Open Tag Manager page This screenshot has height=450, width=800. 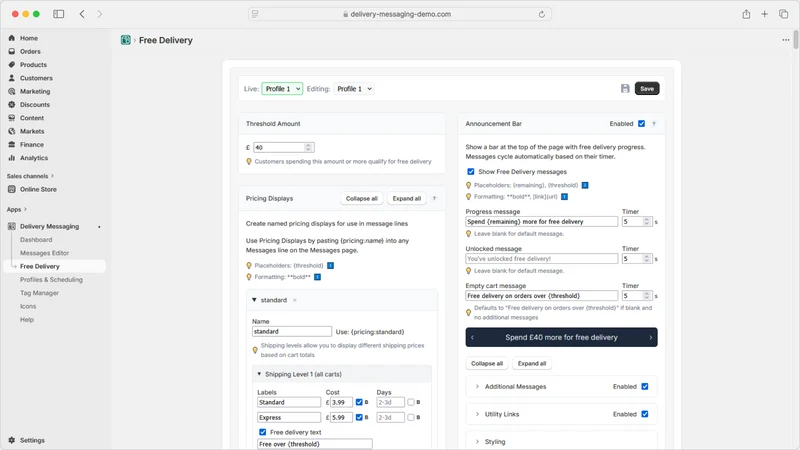39,293
